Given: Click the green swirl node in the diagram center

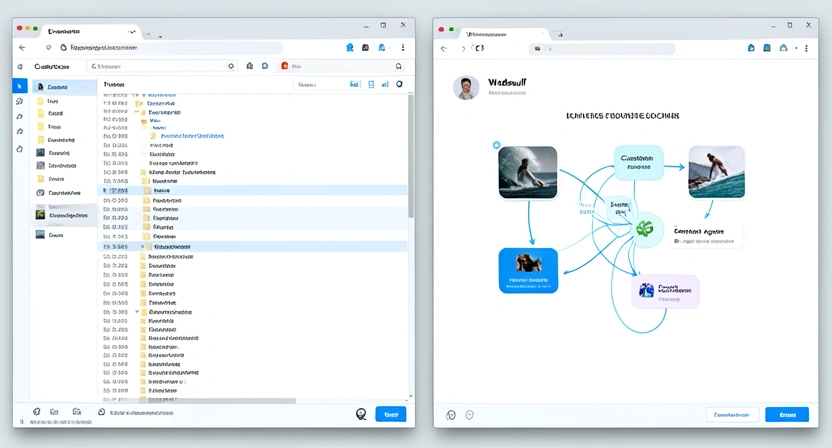Looking at the screenshot, I should (x=644, y=229).
